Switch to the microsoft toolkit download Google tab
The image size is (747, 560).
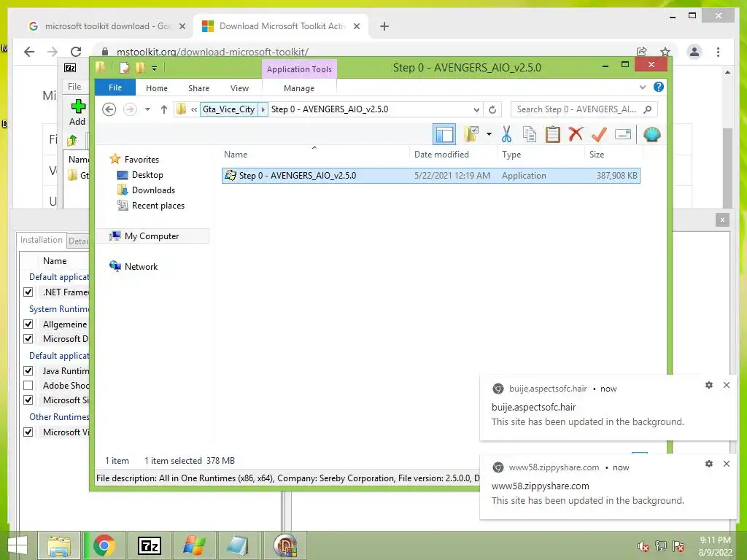(108, 26)
